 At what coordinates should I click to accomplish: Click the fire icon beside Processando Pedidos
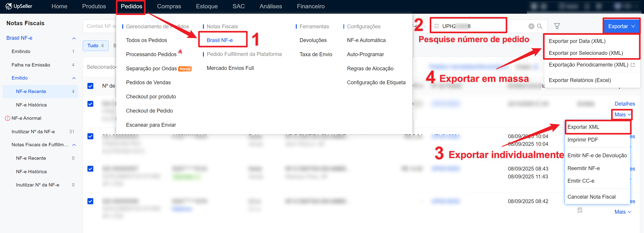[180, 52]
